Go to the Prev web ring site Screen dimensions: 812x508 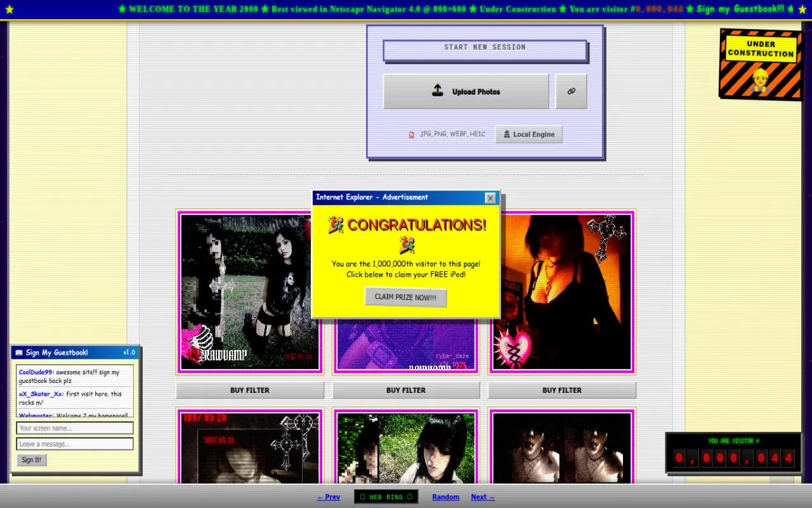329,497
